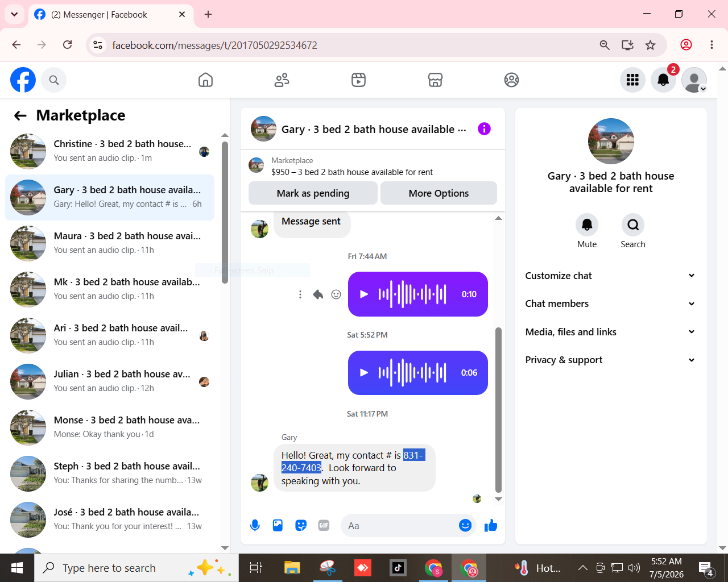Open the Menu grid icon
This screenshot has width=728, height=582.
632,80
